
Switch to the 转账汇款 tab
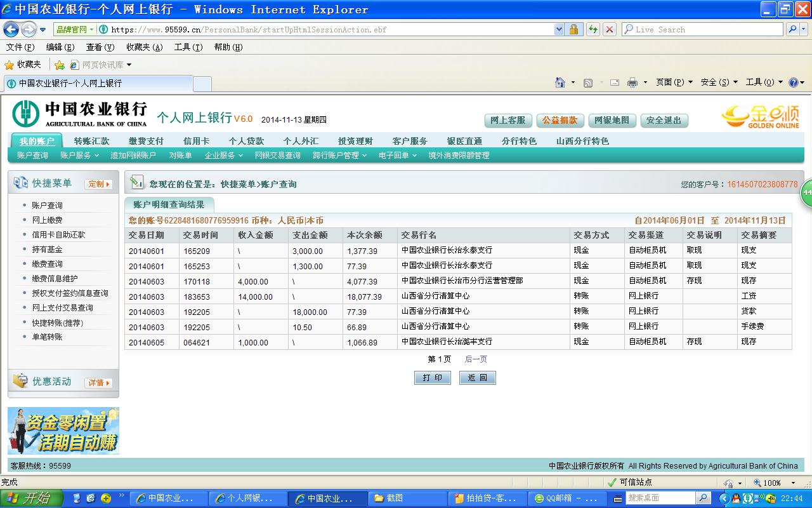point(91,141)
